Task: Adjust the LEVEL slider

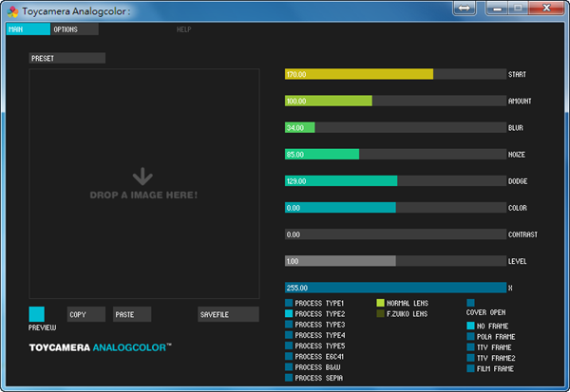Action: coord(395,261)
